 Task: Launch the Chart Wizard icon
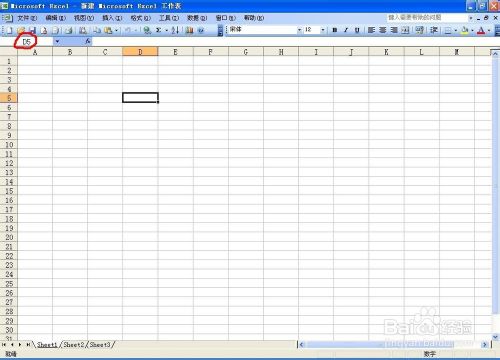pyautogui.click(x=189, y=30)
